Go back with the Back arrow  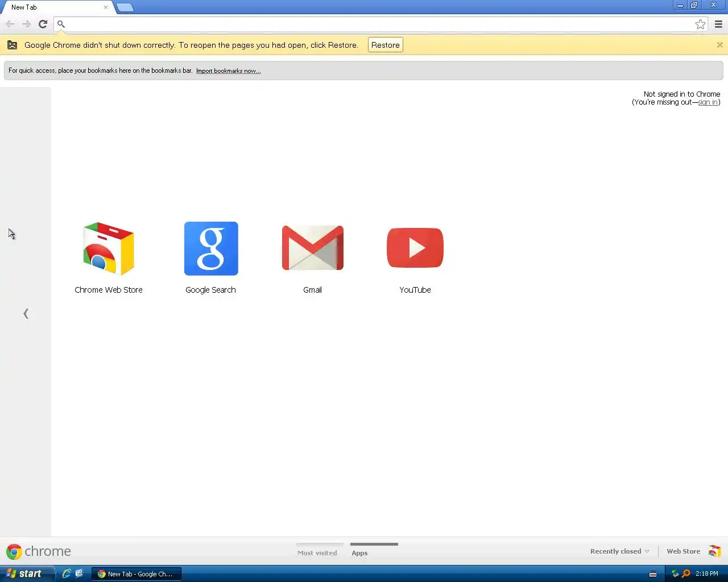click(x=10, y=24)
